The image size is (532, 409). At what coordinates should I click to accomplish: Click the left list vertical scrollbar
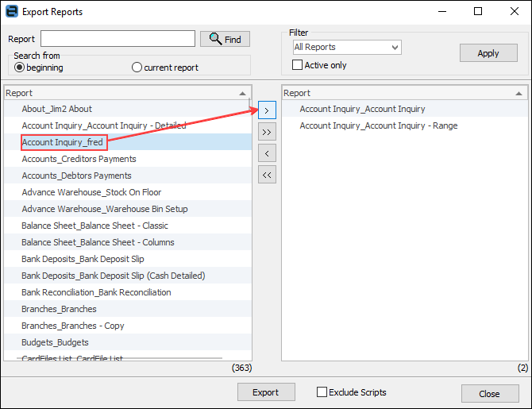tap(249, 103)
